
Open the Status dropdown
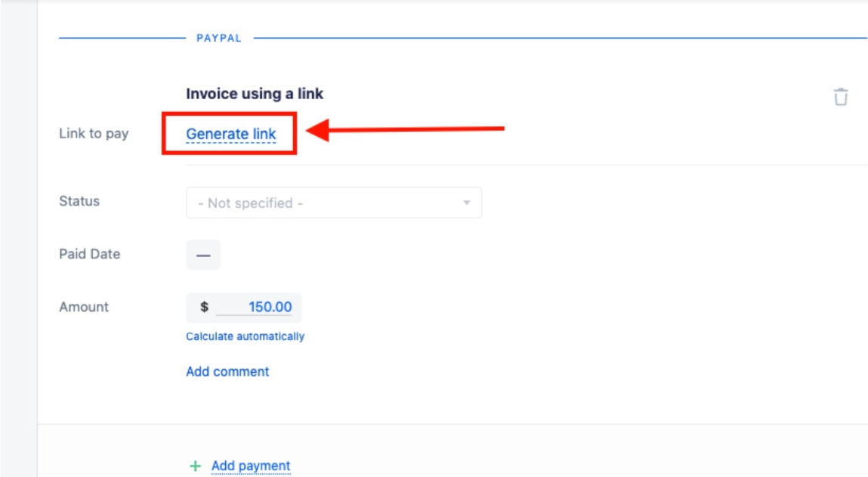(x=334, y=203)
